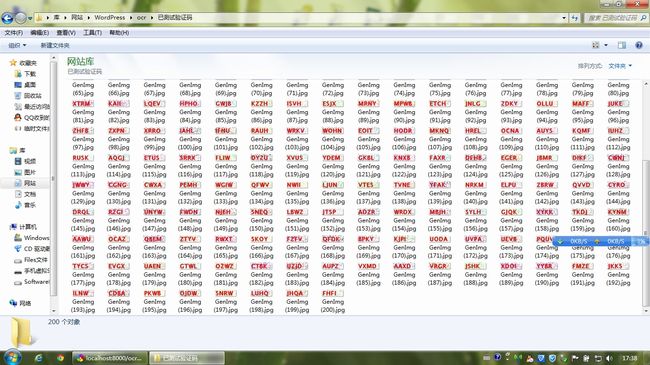Viewport: 650px width, 365px height.
Task: Open the Windows Start button
Action: point(12,358)
